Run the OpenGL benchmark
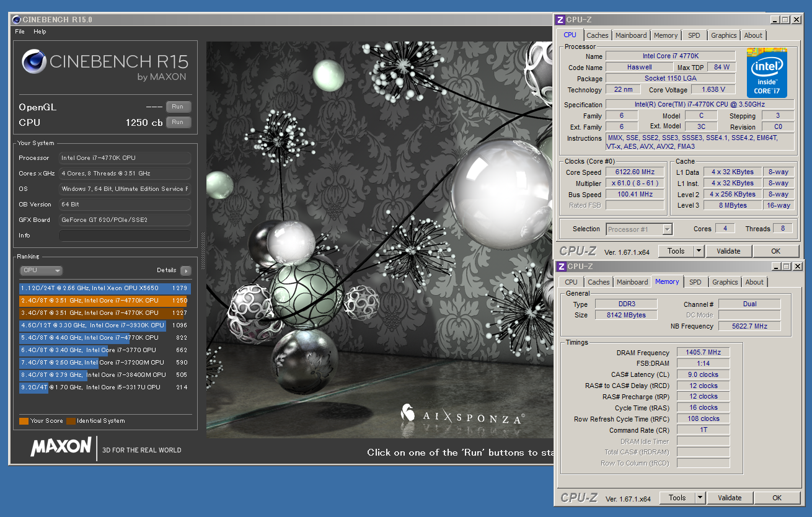The image size is (812, 517). point(179,107)
